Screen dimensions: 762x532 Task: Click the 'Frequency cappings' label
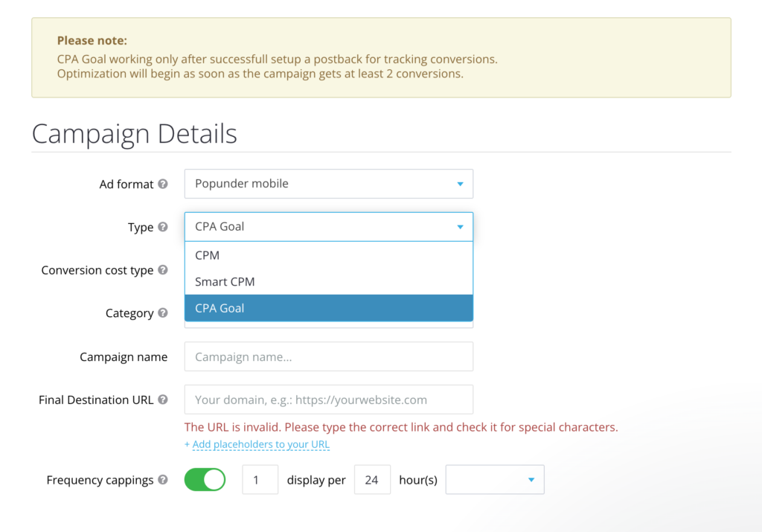click(100, 480)
